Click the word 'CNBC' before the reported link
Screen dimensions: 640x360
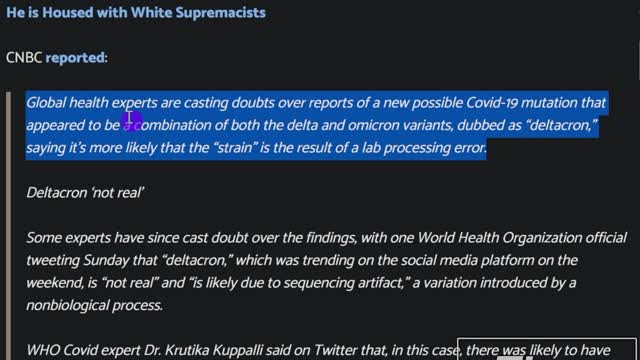(24, 58)
